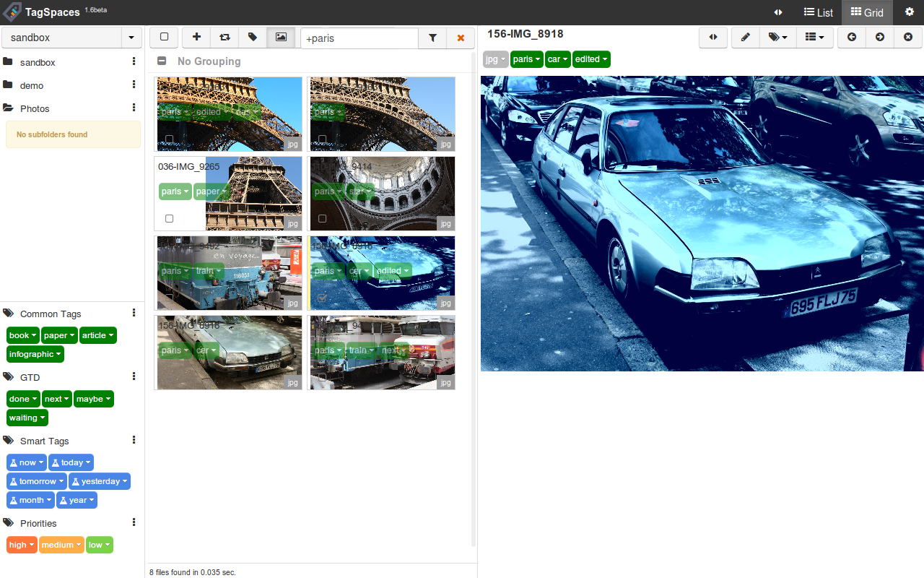Click the create new file plus icon
Screen dimensions: 924x578
196,38
